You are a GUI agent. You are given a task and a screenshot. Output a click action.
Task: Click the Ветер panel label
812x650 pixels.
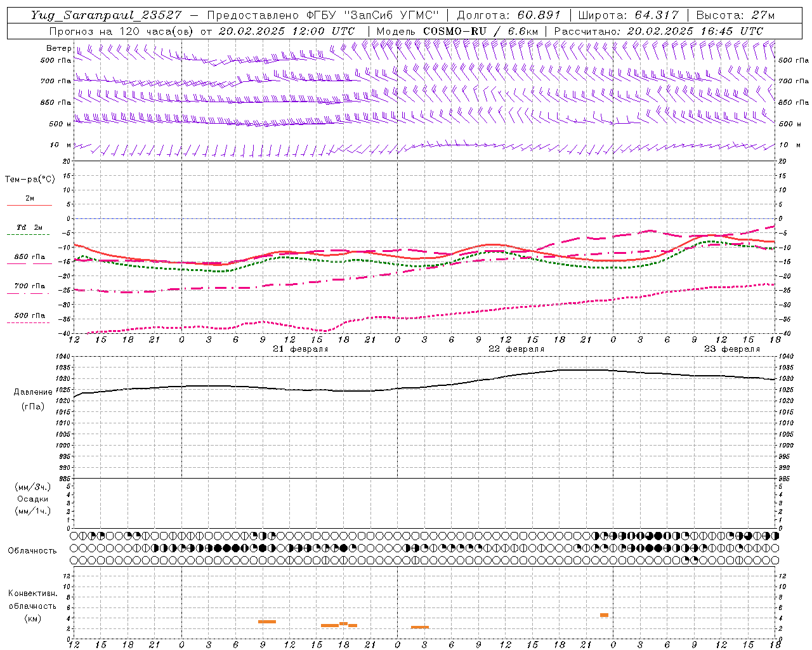tap(58, 48)
